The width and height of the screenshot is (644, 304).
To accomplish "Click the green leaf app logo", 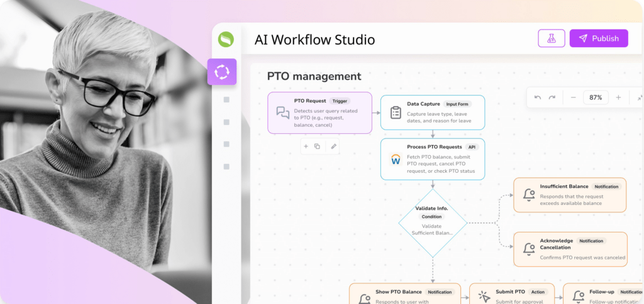I will click(x=226, y=40).
